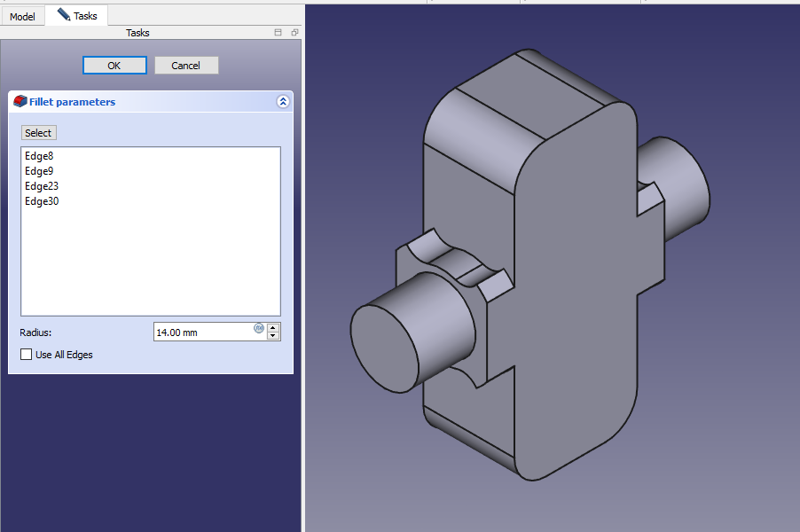Image resolution: width=800 pixels, height=532 pixels.
Task: Increase the radius with the up arrow
Action: pos(273,327)
